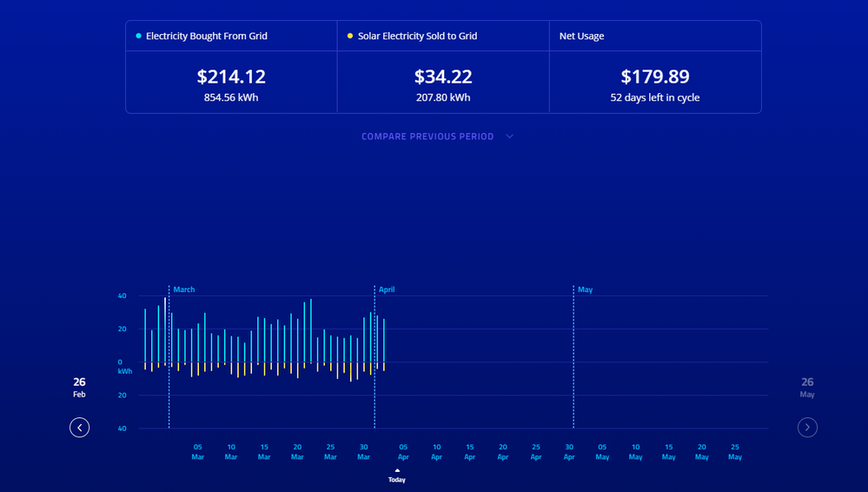Click the $179.89 net usage amount
Image resolution: width=868 pixels, height=492 pixels.
point(655,76)
